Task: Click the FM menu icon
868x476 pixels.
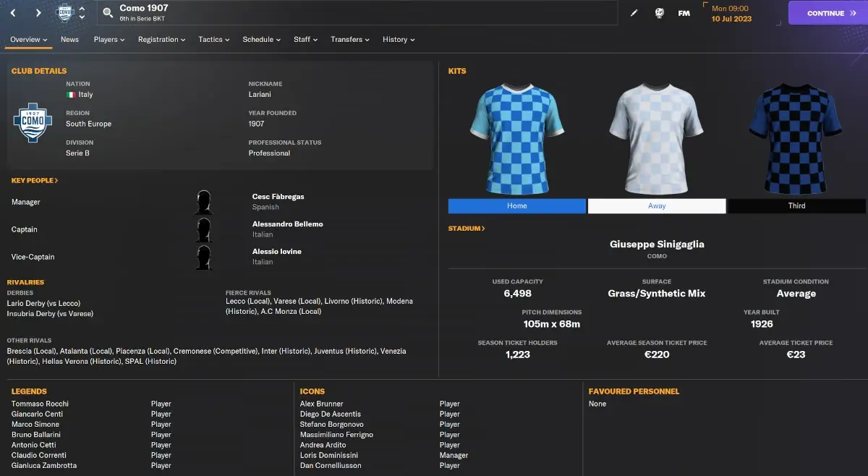Action: point(684,13)
